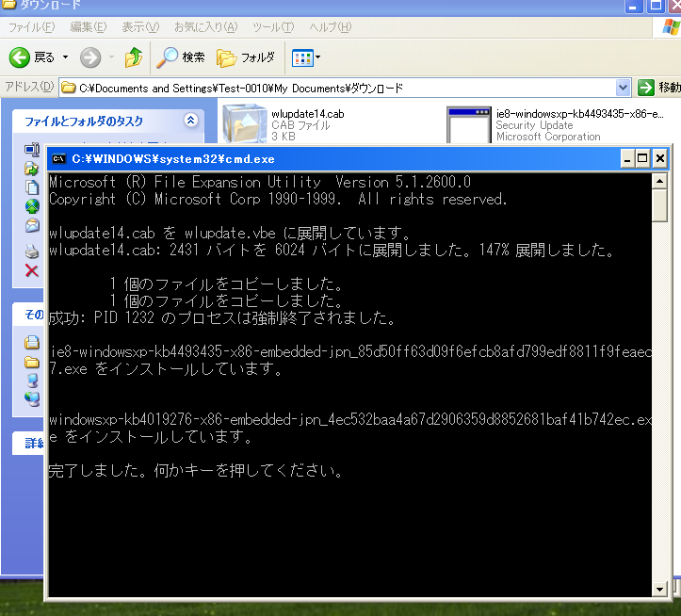Image resolution: width=681 pixels, height=616 pixels.
Task: Open the 表示(V) menu
Action: click(140, 27)
